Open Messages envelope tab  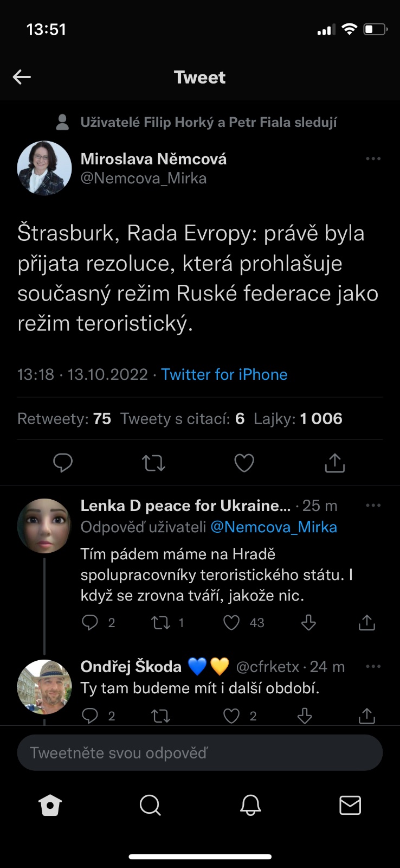[350, 806]
